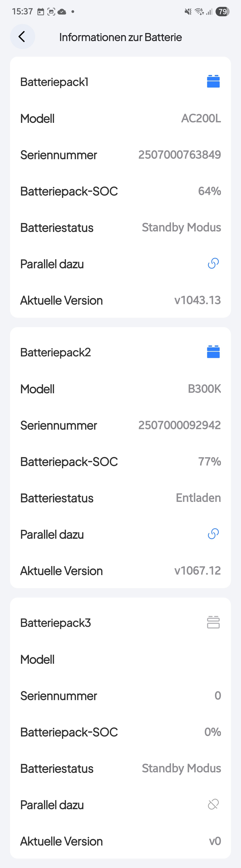Viewport: 241px width, 868px height.
Task: Tap Batteriepack3 version v0
Action: tap(215, 841)
